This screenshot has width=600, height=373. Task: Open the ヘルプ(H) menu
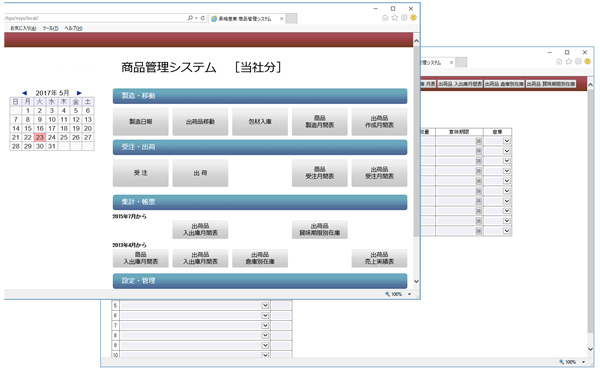pyautogui.click(x=73, y=28)
